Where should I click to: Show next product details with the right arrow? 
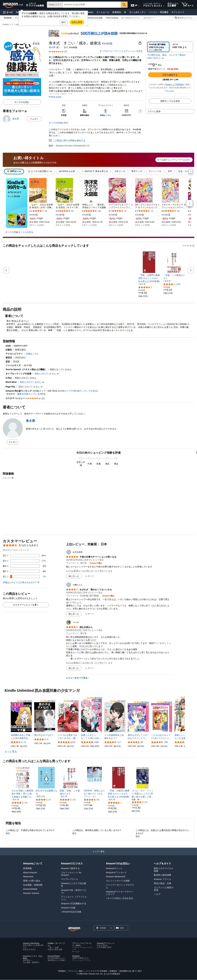click(x=140, y=111)
